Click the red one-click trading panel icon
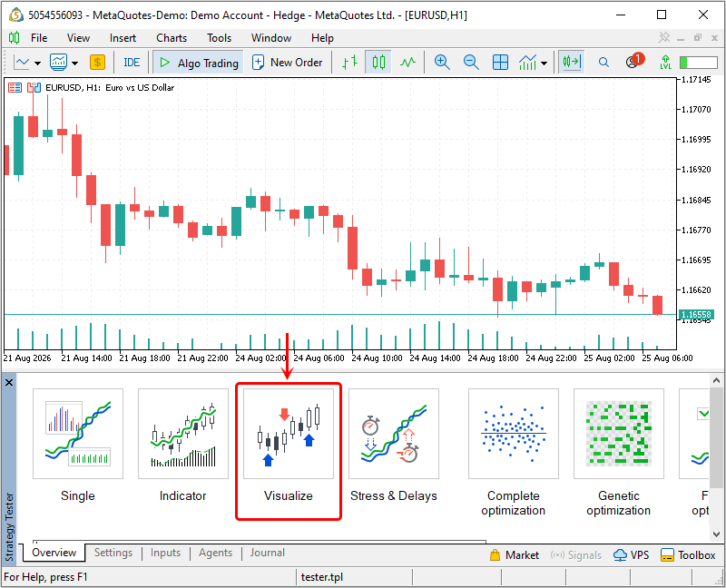The image size is (726, 588). tap(15, 87)
